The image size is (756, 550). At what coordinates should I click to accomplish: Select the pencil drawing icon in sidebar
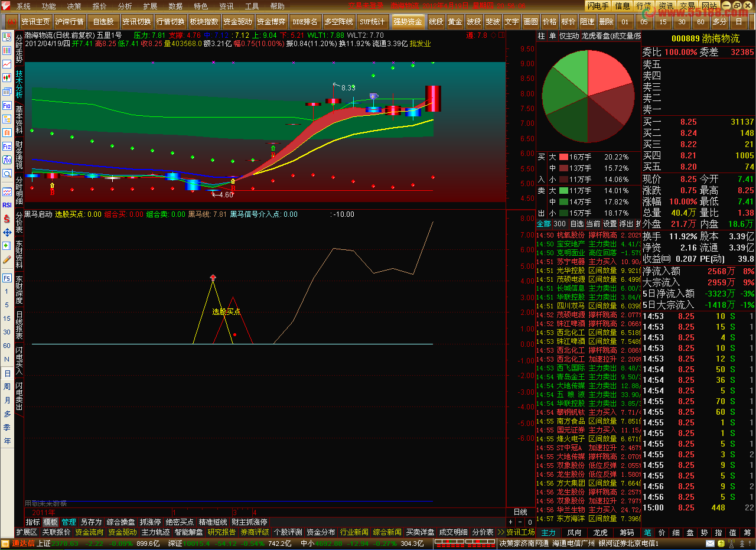click(x=7, y=259)
